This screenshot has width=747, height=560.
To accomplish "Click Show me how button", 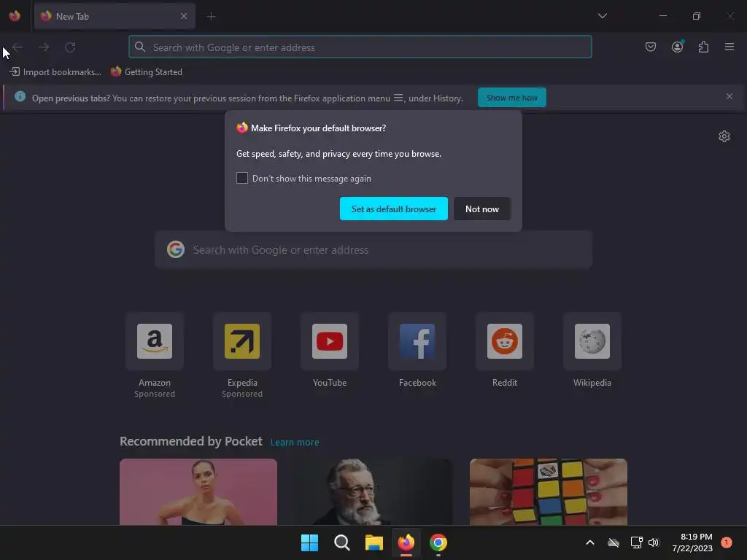I will [x=511, y=98].
